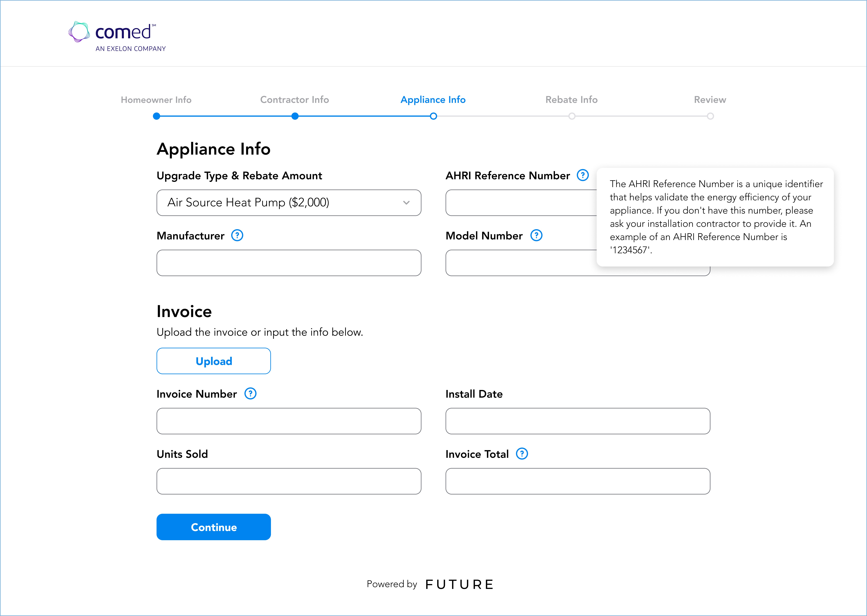Click into the Install Date field

click(577, 421)
